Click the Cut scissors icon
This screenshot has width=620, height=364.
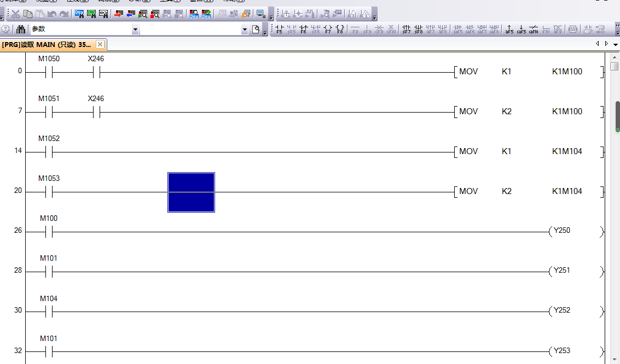pos(15,14)
